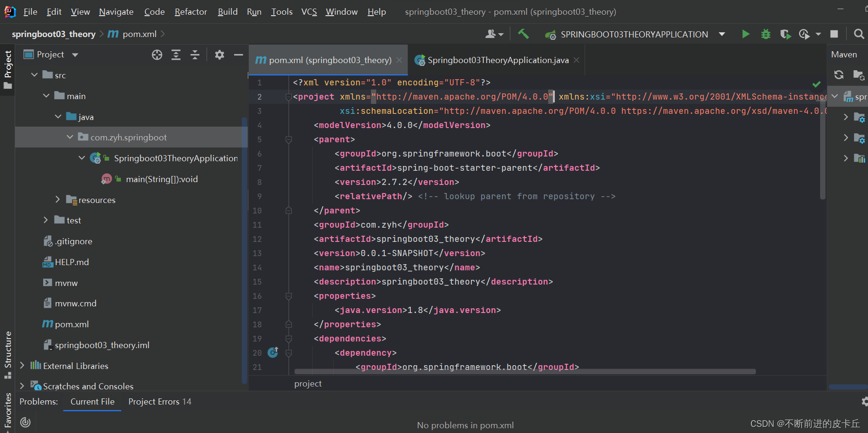Fold properties tag at line 16
Screen dimensions: 868x433
coord(289,296)
